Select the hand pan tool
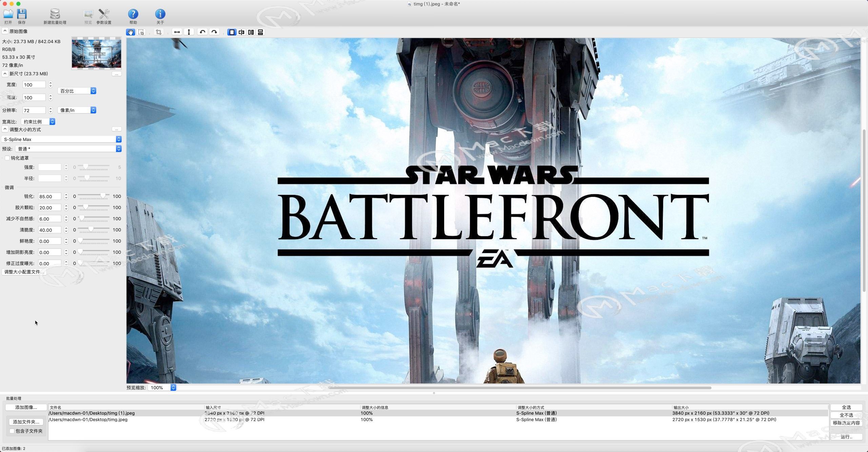 131,32
